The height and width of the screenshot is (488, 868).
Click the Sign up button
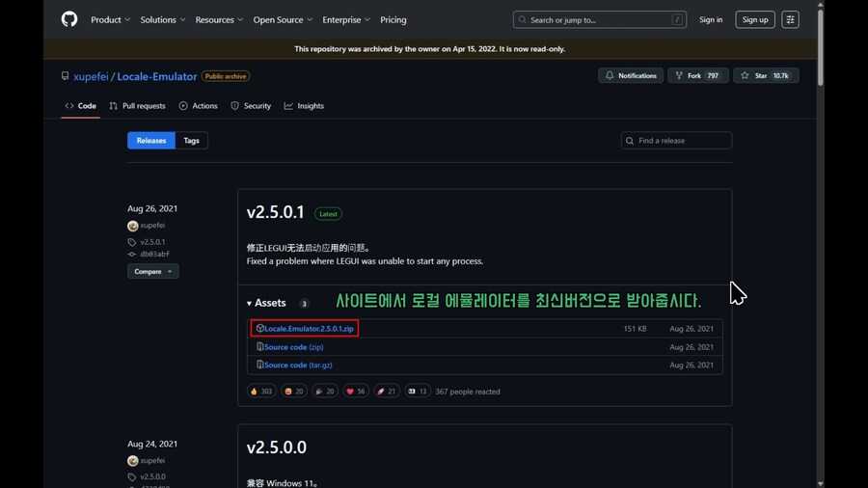[x=755, y=20]
